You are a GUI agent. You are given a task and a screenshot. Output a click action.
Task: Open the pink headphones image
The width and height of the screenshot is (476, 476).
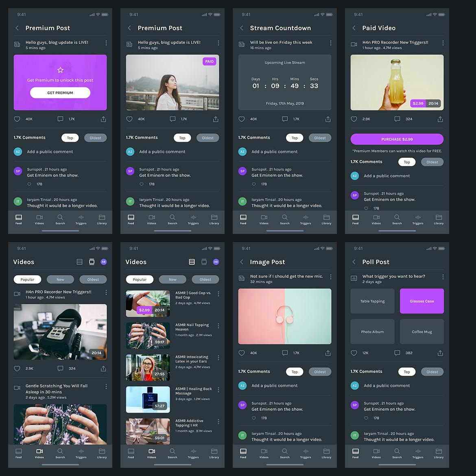285,317
